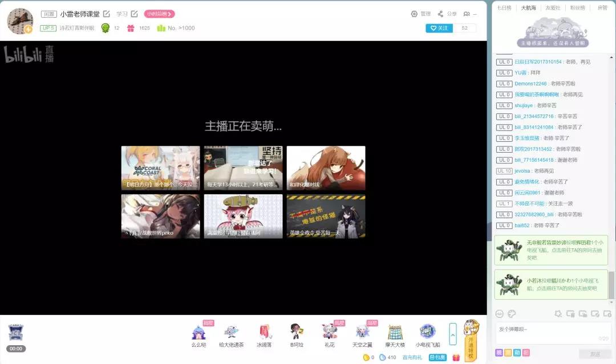616x364 pixels.
Task: Switch to 粉丝榜 tab
Action: [577, 7]
